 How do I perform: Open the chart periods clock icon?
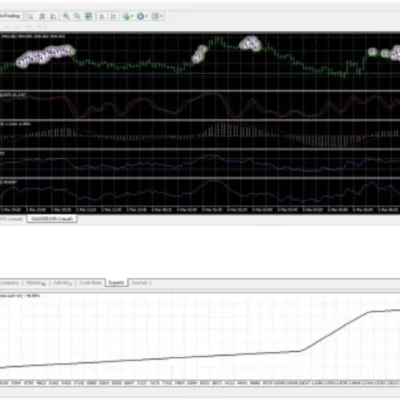(140, 16)
